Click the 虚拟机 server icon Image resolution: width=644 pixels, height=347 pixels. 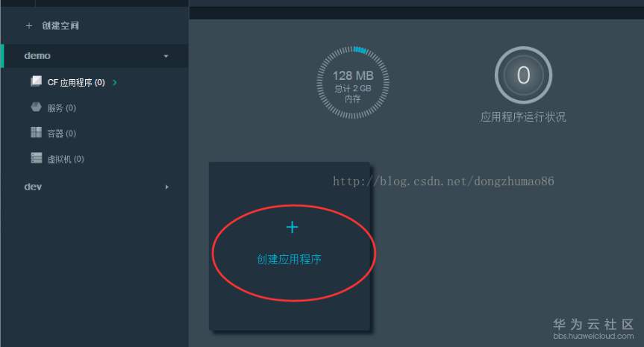[x=36, y=157]
